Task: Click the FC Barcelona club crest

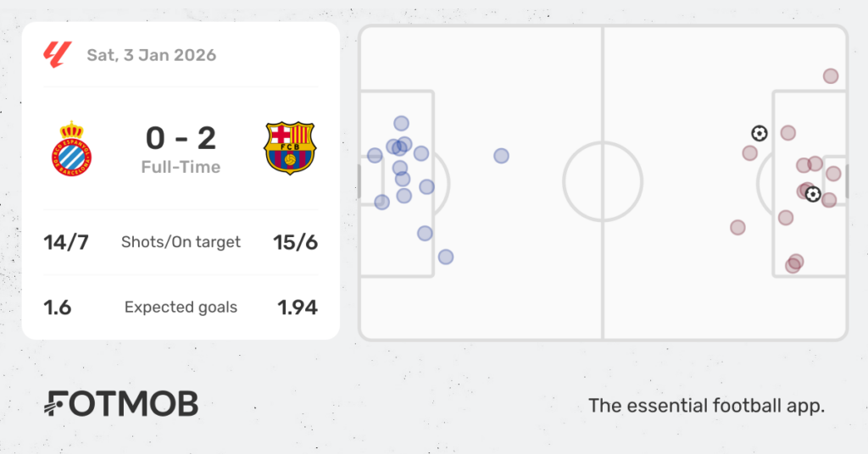Action: point(290,148)
